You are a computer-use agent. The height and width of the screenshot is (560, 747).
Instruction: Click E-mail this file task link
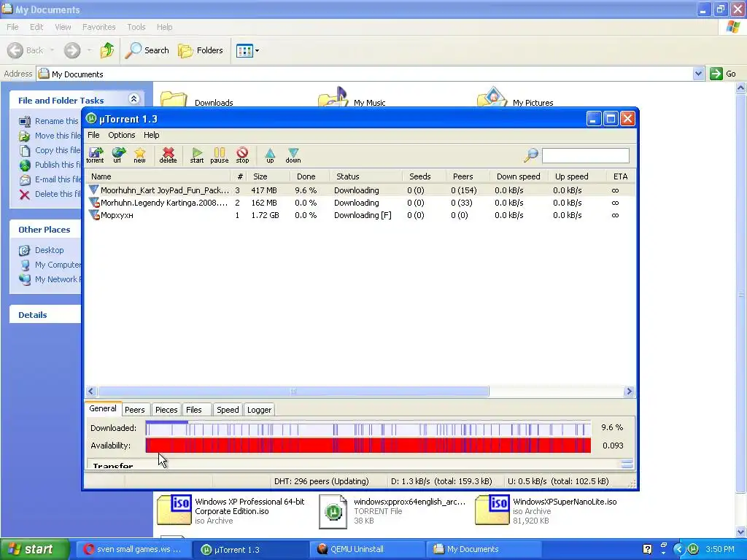[x=58, y=179]
